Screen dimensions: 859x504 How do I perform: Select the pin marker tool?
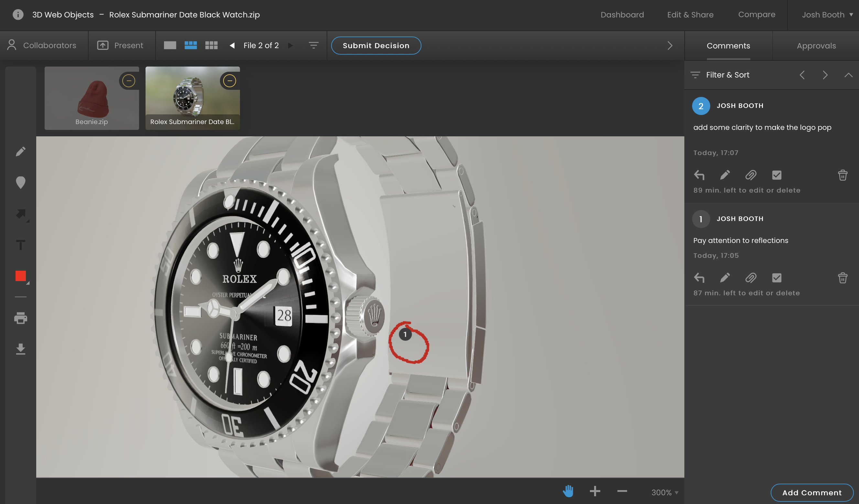20,183
